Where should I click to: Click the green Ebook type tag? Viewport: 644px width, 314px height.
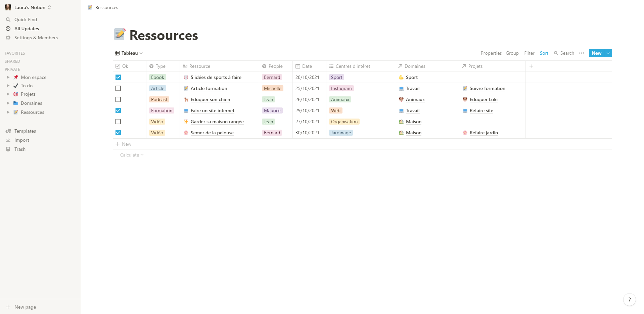[157, 77]
